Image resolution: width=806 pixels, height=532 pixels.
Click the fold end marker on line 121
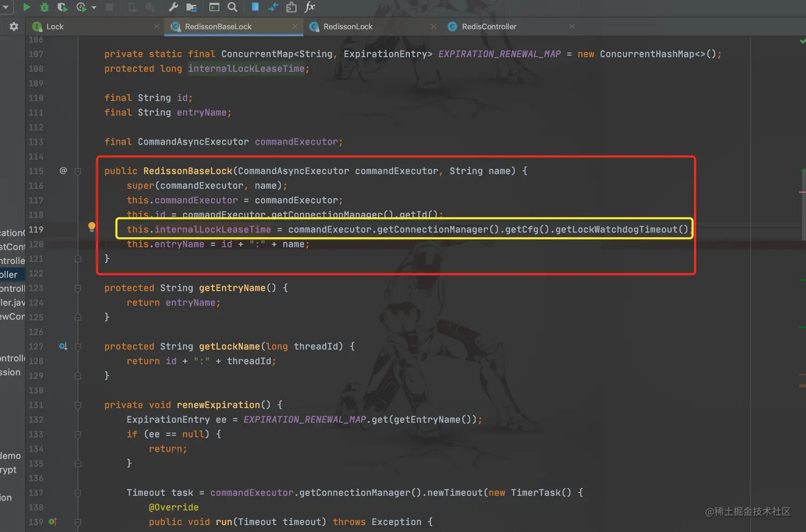pos(78,259)
